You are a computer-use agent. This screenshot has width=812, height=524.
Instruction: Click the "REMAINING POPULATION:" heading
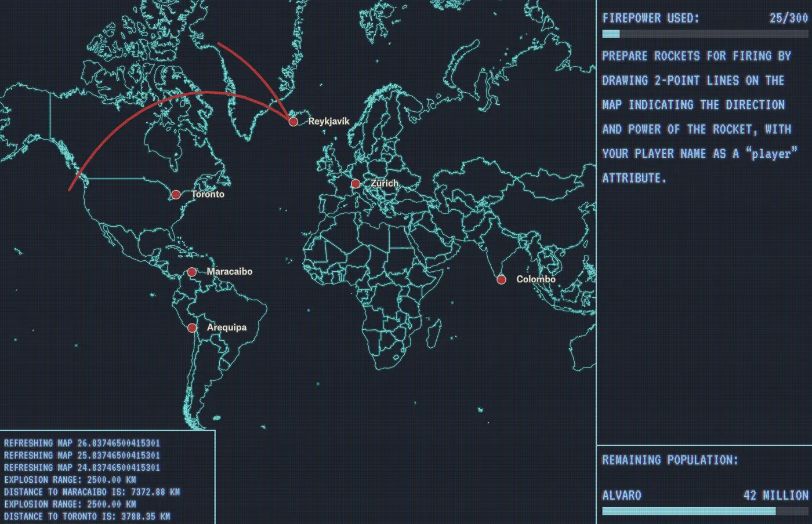tap(670, 460)
